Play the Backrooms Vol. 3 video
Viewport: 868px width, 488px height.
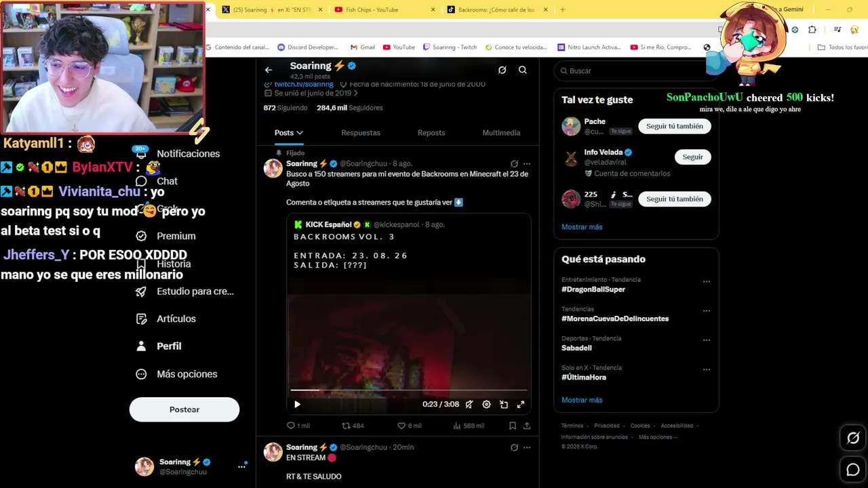[x=297, y=405]
